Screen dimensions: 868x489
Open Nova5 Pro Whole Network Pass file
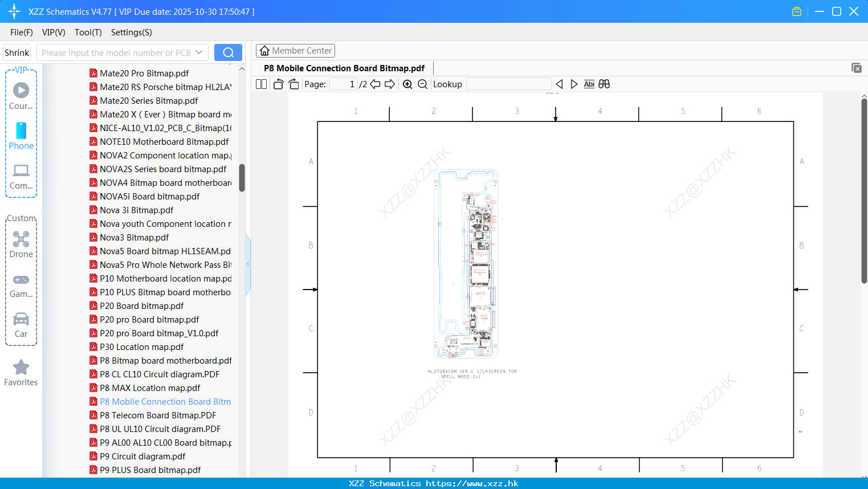pos(160,264)
